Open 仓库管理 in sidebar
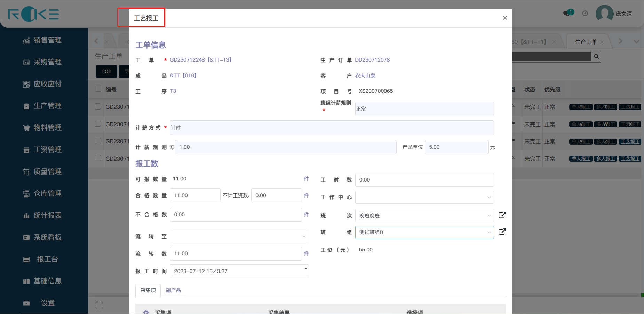644x314 pixels. pos(47,193)
